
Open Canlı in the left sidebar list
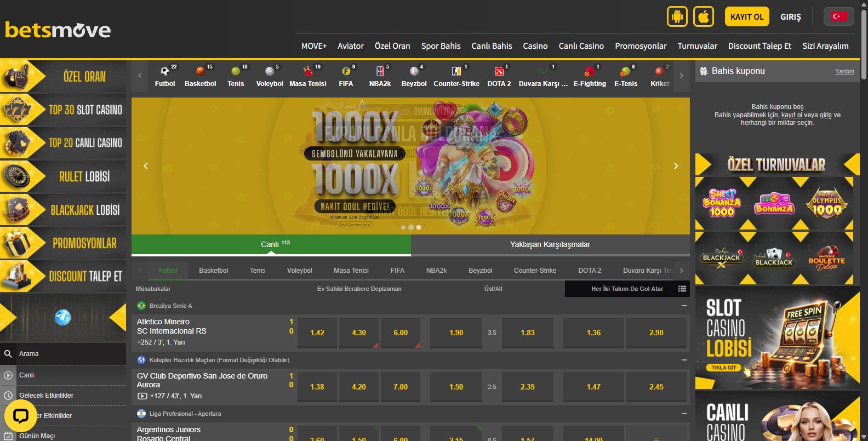[63, 375]
